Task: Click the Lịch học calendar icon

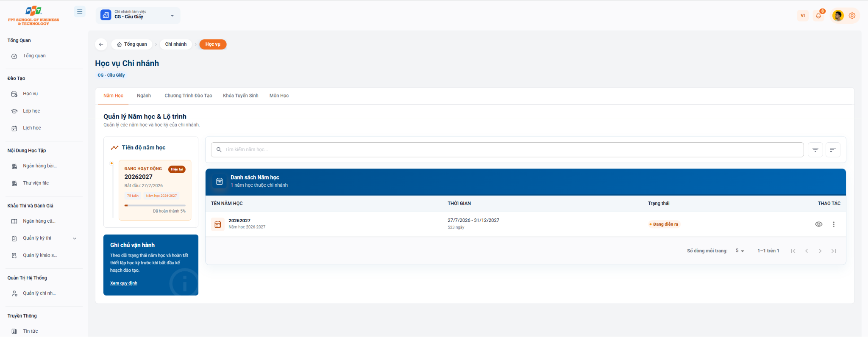Action: tap(14, 128)
